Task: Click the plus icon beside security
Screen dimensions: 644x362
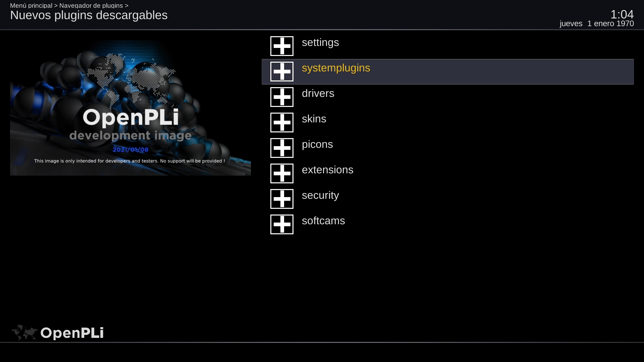Action: (282, 199)
